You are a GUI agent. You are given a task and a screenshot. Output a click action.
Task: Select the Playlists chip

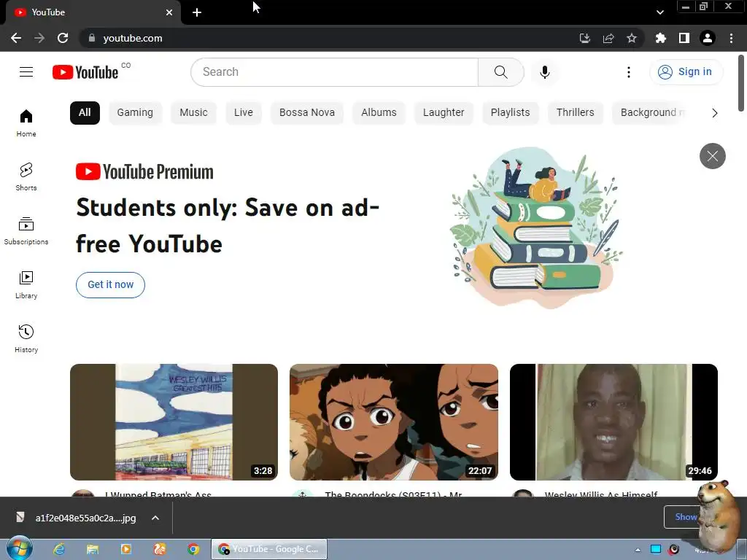510,113
